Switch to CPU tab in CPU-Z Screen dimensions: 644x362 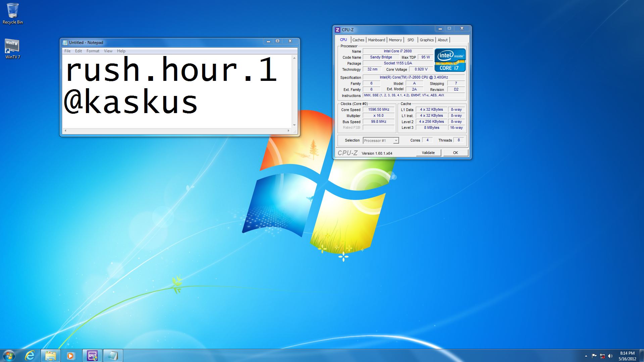tap(343, 40)
